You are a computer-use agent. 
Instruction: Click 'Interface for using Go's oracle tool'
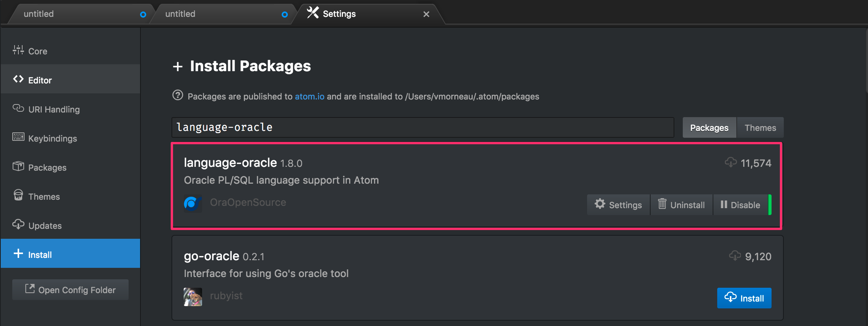(266, 274)
